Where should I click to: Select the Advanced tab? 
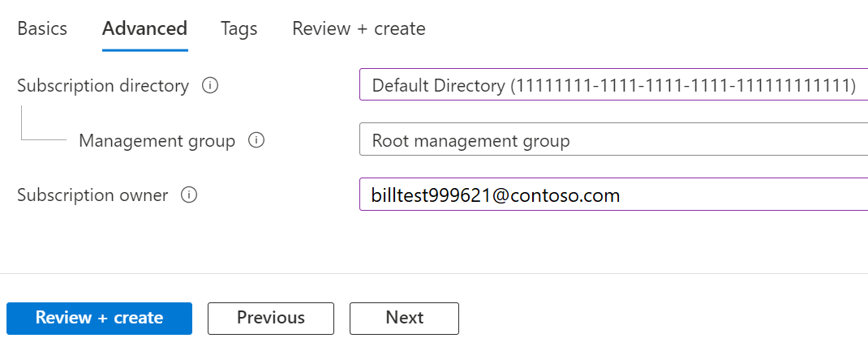tap(144, 28)
